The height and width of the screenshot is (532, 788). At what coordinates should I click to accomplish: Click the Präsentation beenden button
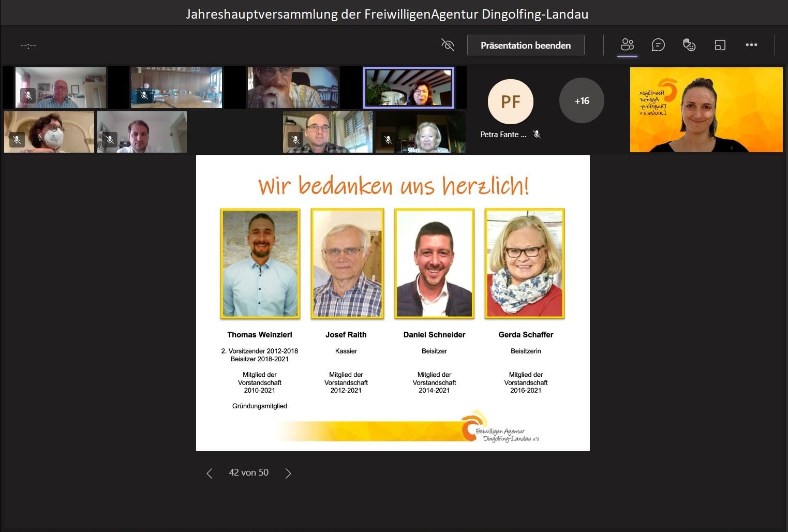point(526,45)
